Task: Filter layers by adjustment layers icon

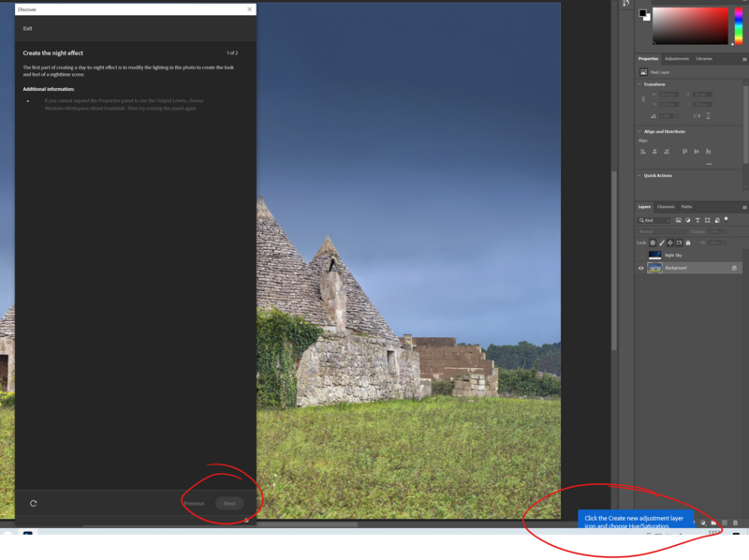Action: pyautogui.click(x=688, y=220)
